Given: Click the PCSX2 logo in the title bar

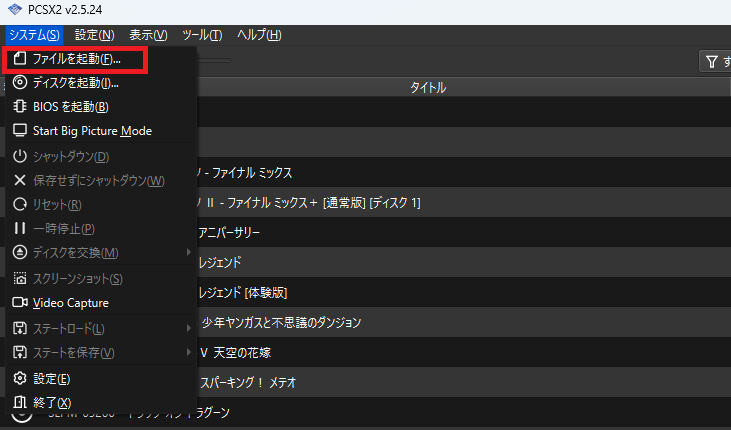Looking at the screenshot, I should click(x=15, y=10).
